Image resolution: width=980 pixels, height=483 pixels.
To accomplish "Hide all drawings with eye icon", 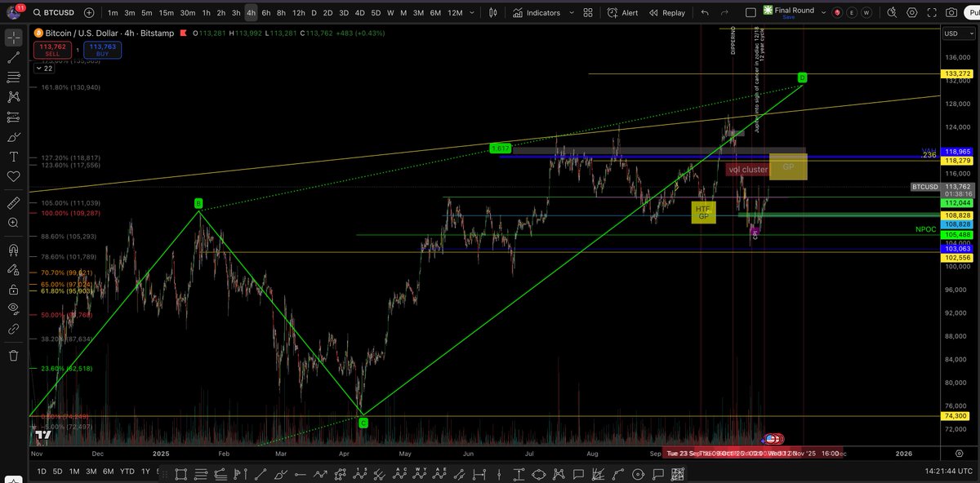I will click(x=14, y=308).
